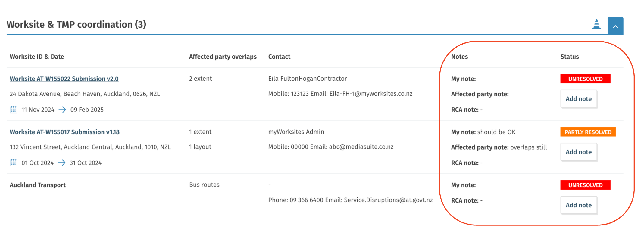Click the traffic cone icon in header
The image size is (644, 239).
pos(596,24)
